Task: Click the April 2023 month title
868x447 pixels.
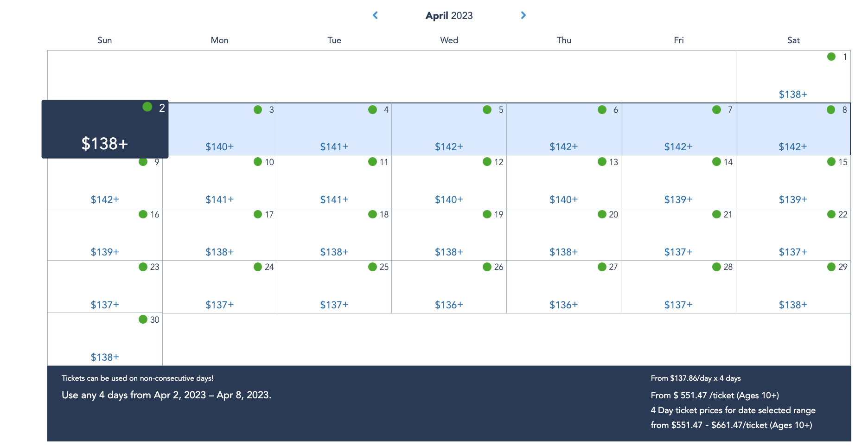Action: 449,16
